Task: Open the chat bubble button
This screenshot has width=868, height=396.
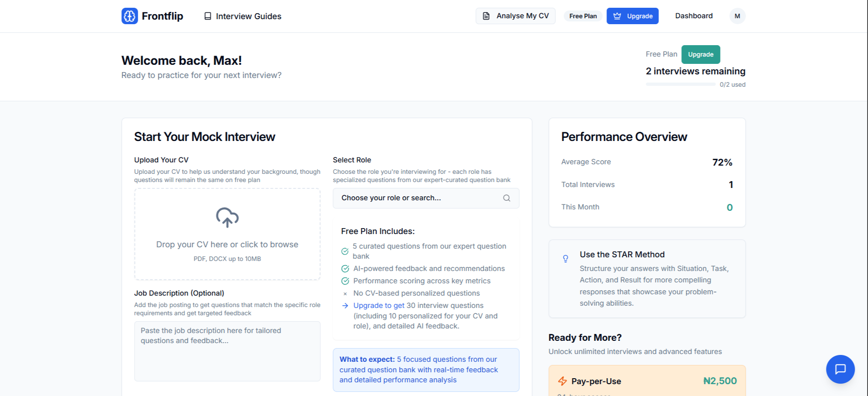Action: pos(840,369)
